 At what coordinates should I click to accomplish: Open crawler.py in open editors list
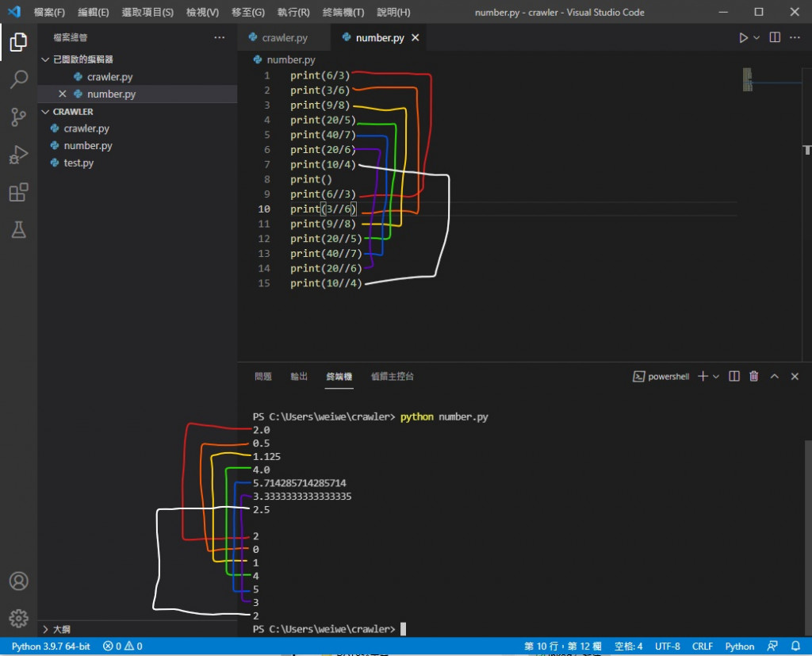(109, 77)
